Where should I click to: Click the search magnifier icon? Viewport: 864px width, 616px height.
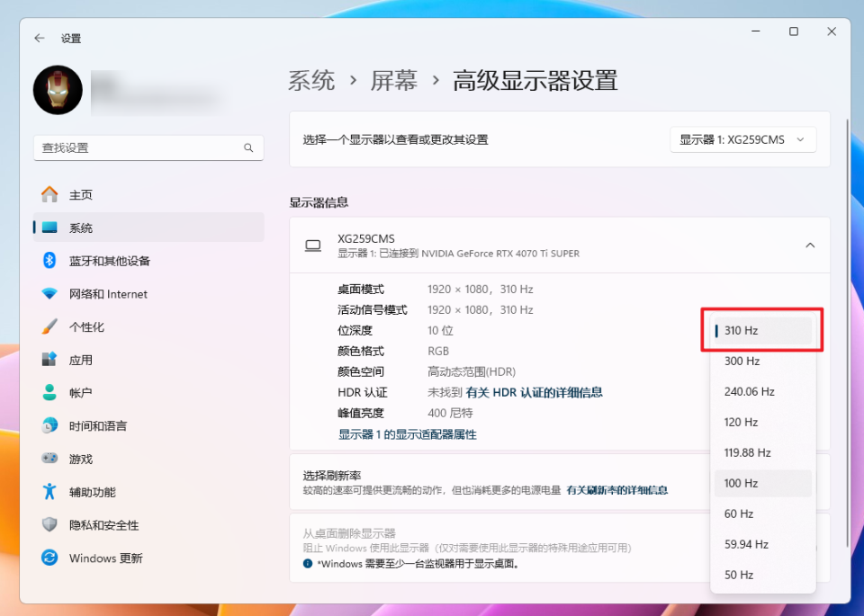(248, 148)
